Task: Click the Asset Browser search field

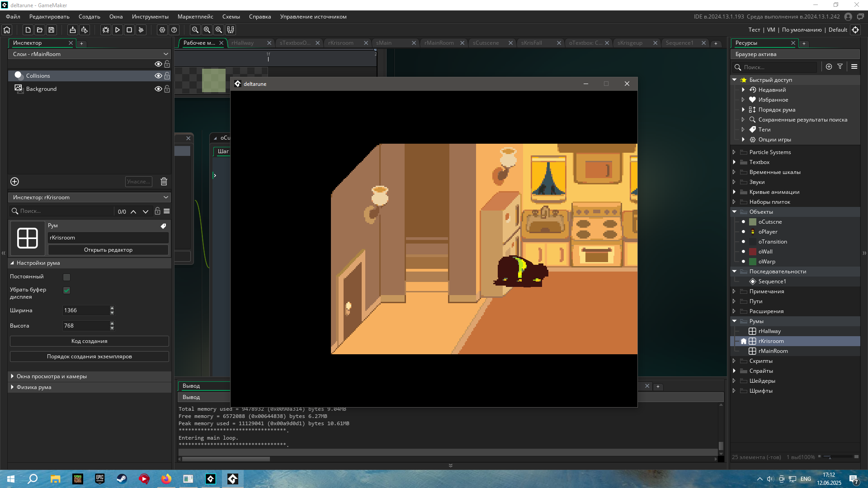Action: [x=774, y=67]
